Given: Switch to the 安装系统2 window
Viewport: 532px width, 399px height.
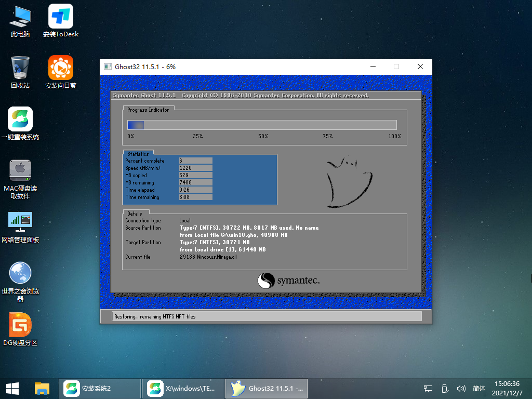Looking at the screenshot, I should 100,388.
